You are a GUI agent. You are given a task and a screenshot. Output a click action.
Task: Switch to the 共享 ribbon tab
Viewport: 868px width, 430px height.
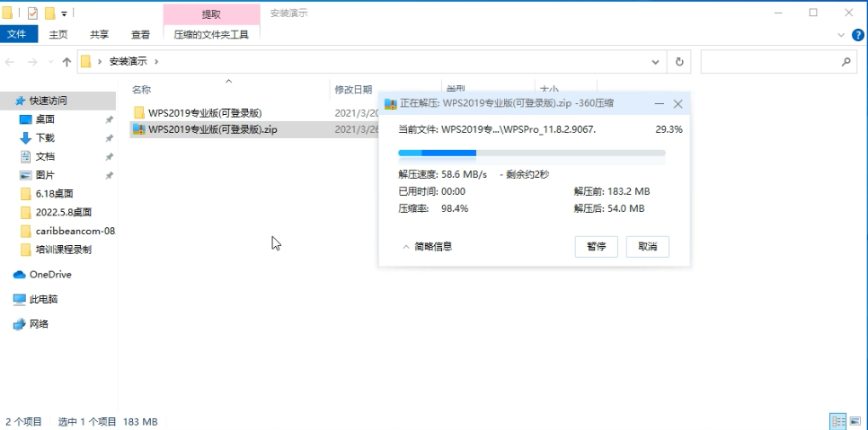coord(99,34)
